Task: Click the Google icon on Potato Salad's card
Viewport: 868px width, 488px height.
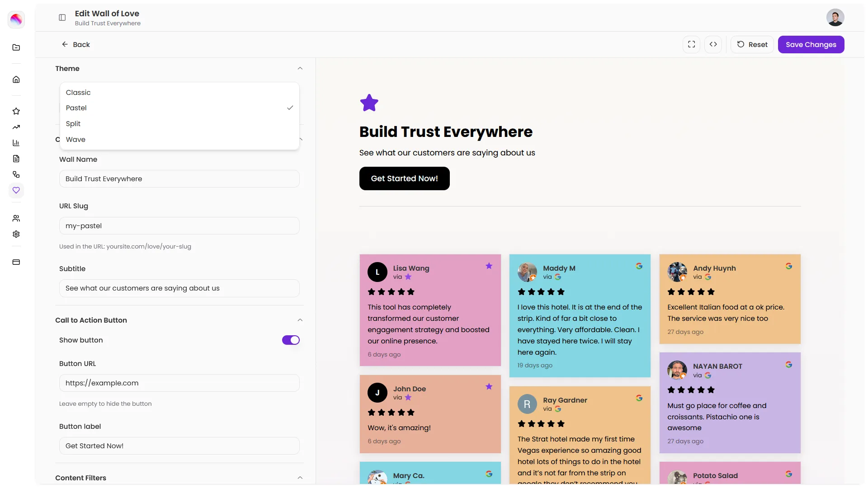Action: tap(788, 474)
